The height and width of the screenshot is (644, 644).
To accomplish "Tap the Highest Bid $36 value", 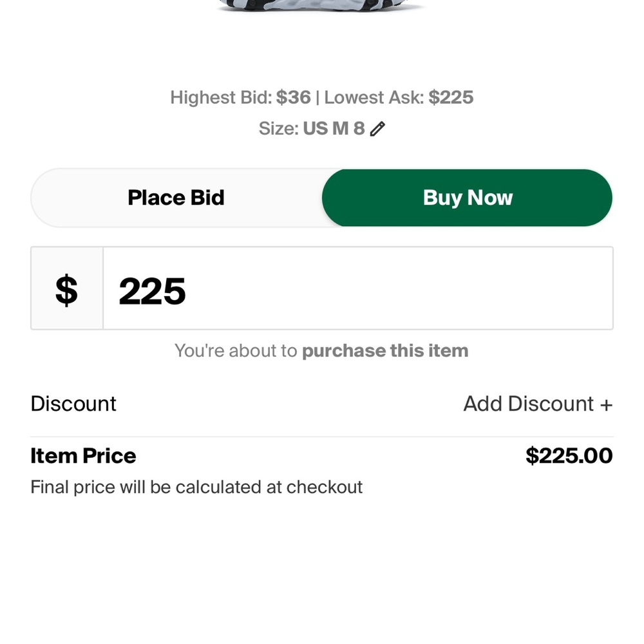I will (294, 98).
